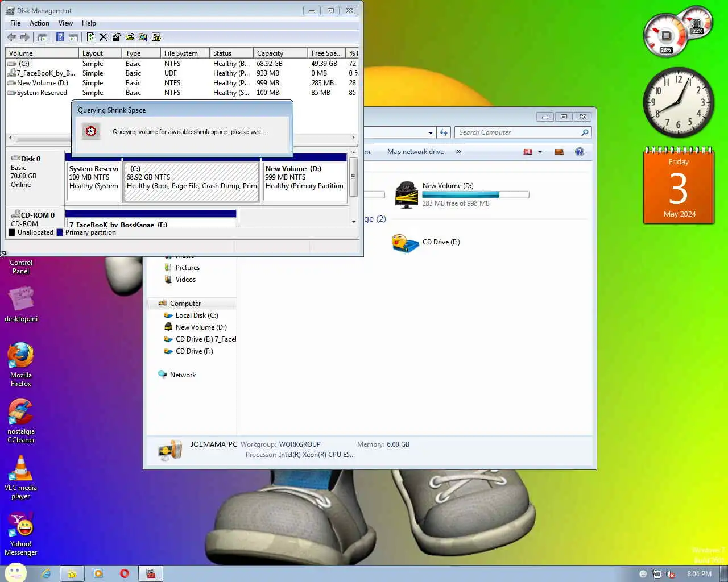Click the Disk 0 label panel
The image size is (728, 582).
pos(35,177)
